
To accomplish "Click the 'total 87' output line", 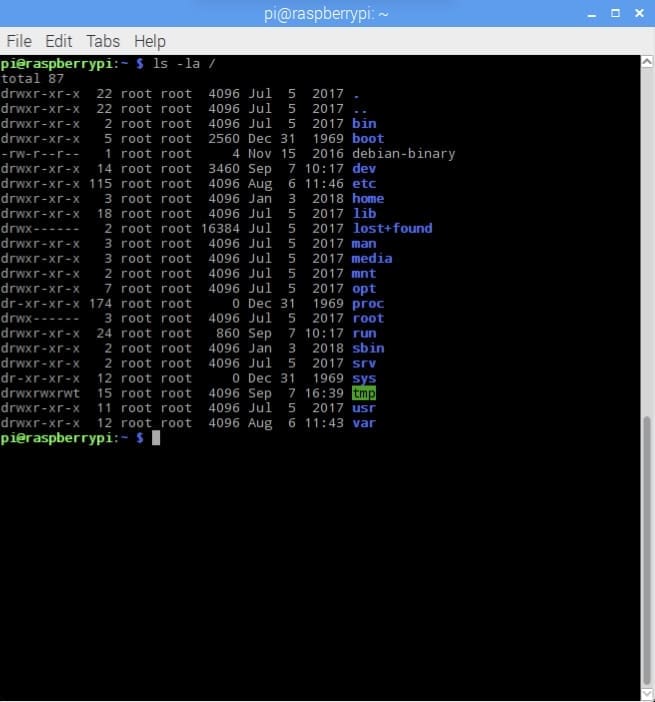I will tap(32, 79).
